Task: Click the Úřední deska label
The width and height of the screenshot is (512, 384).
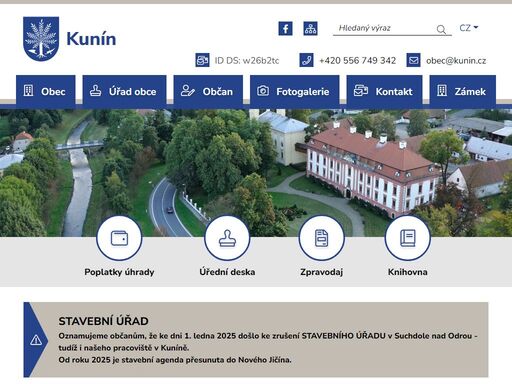Action: [227, 272]
